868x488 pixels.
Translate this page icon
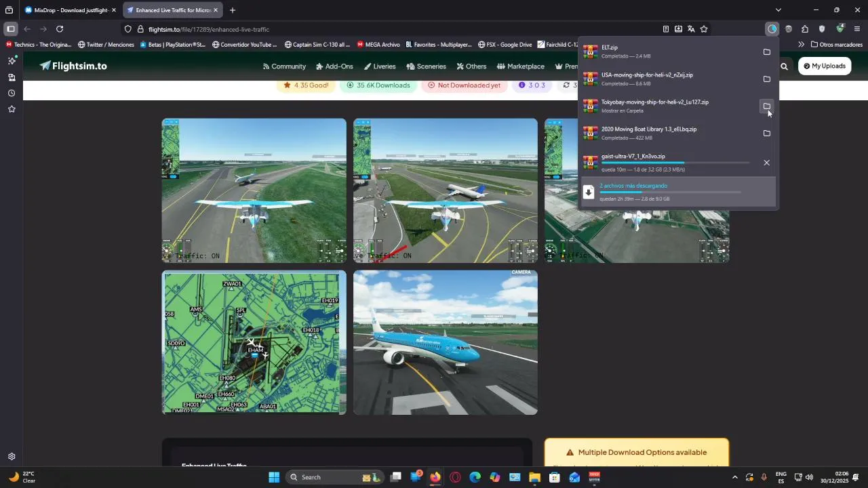click(x=691, y=29)
